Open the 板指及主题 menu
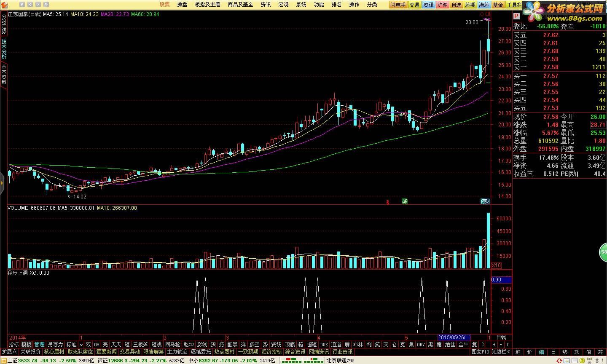Screen dimensions: 607x364 [x=207, y=5]
